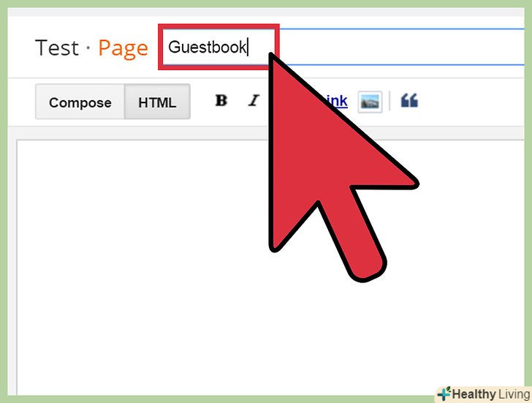Click the dot separator between Test and Page
532x403 pixels.
coord(88,48)
